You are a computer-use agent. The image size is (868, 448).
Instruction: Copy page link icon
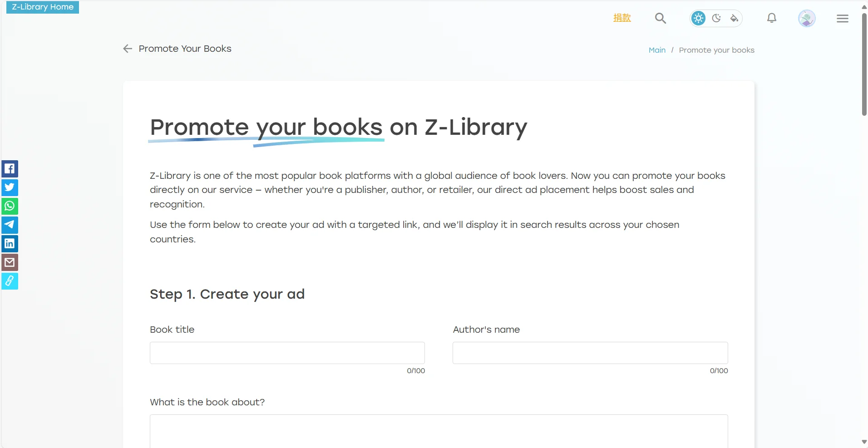tap(10, 281)
